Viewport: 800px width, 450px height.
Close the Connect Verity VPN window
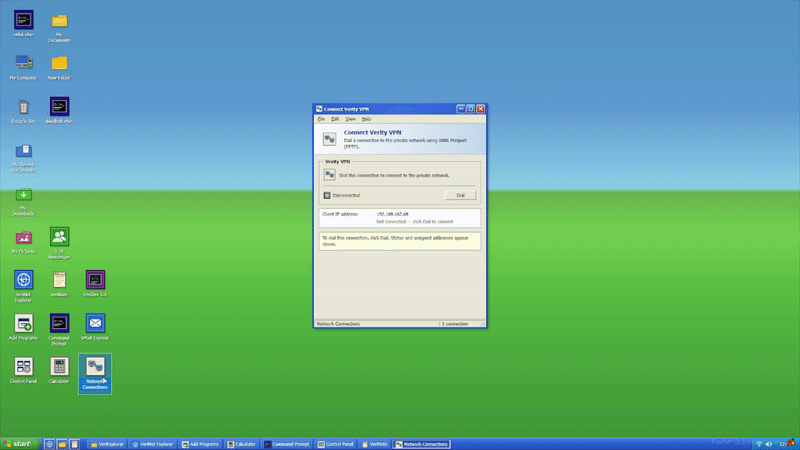pos(481,109)
